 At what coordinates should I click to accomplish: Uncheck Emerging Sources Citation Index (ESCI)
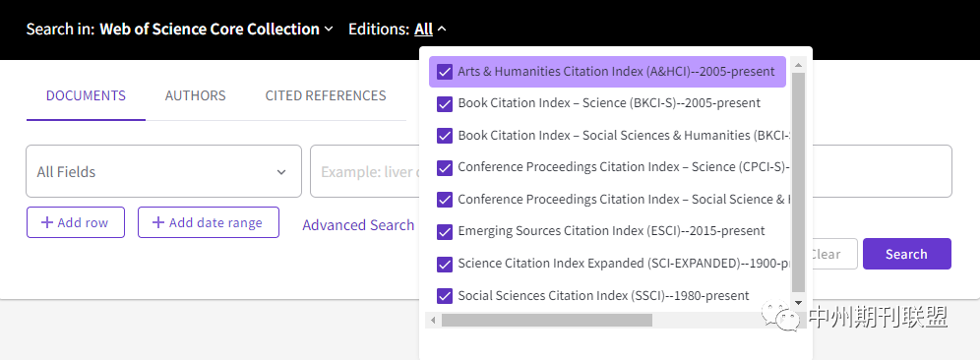(445, 231)
